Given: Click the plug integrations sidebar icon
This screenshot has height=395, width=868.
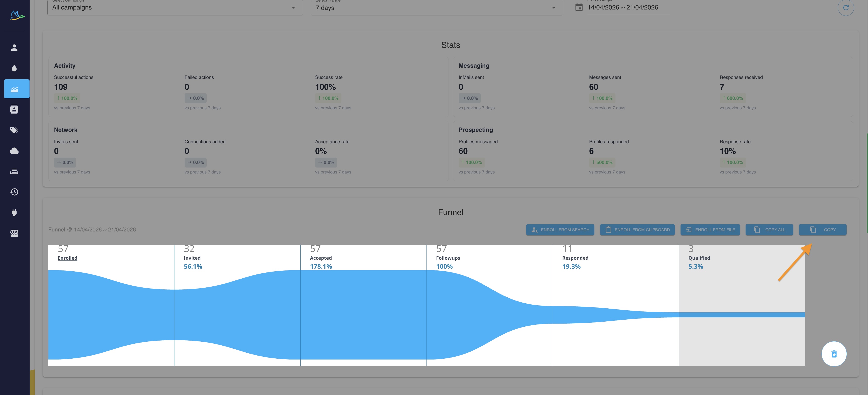Looking at the screenshot, I should [x=14, y=212].
